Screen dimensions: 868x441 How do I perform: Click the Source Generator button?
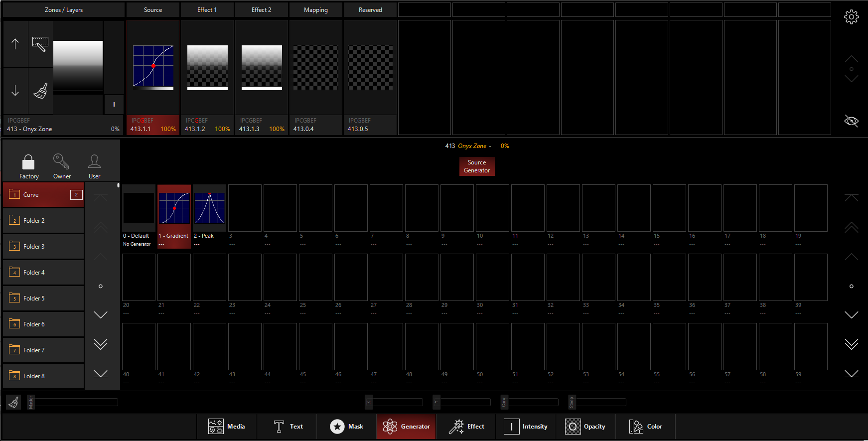click(x=477, y=166)
